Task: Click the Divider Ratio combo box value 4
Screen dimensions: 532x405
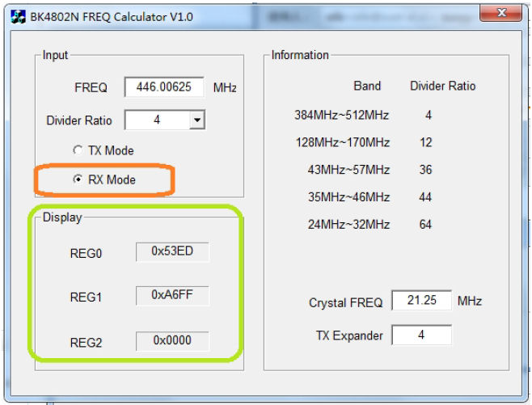Action: tap(157, 120)
